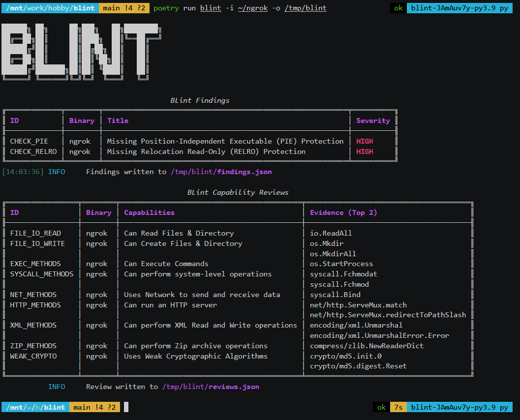This screenshot has width=520, height=420.
Task: Click the ~/ngrok input argument in command
Action: coord(252,8)
